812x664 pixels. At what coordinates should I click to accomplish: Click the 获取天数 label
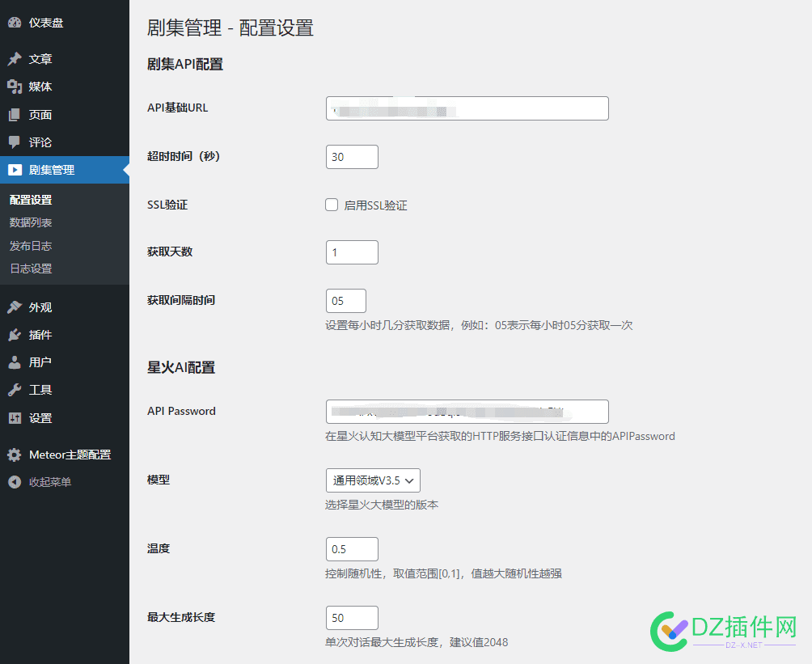tap(169, 252)
